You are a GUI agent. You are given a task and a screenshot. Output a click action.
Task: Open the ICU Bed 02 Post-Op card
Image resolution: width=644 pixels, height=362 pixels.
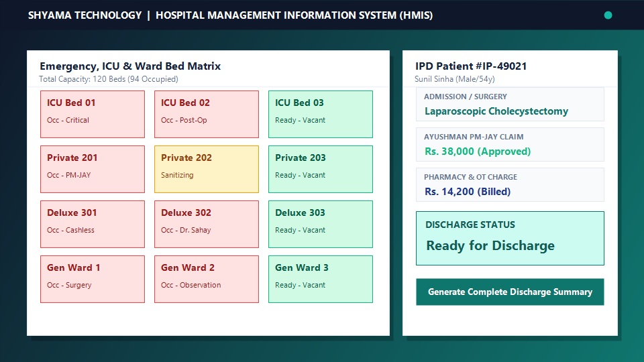(x=207, y=114)
